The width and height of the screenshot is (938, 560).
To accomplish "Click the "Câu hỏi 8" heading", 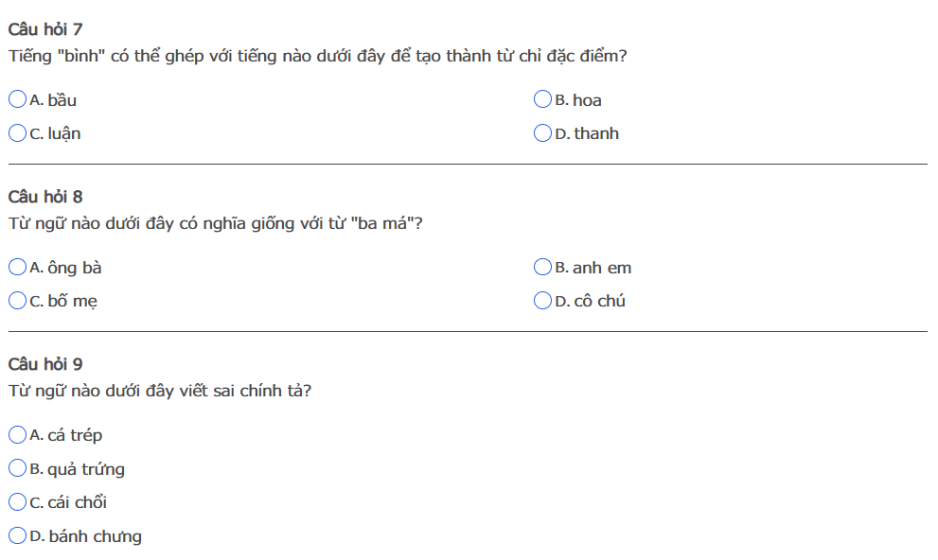I will [x=44, y=197].
